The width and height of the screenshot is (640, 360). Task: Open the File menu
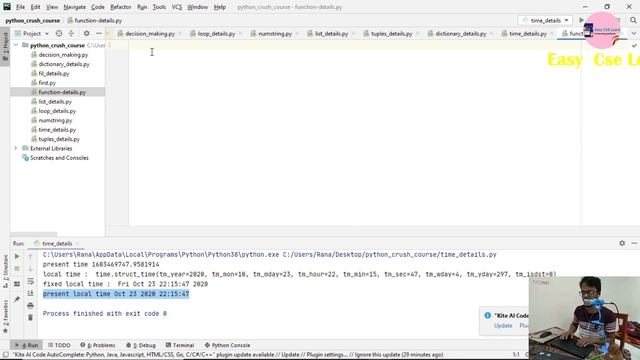[x=20, y=7]
